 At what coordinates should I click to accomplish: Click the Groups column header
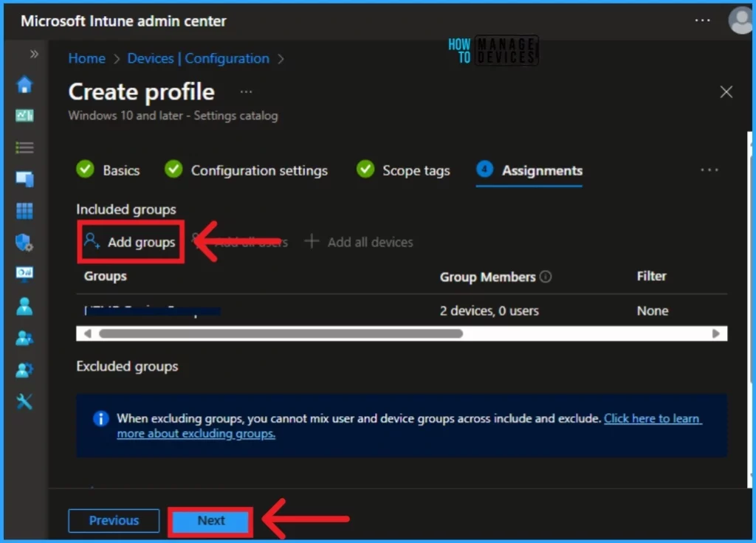[x=105, y=276]
